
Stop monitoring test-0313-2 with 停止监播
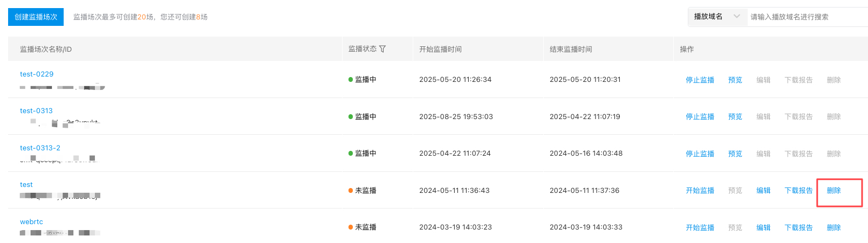(x=700, y=154)
